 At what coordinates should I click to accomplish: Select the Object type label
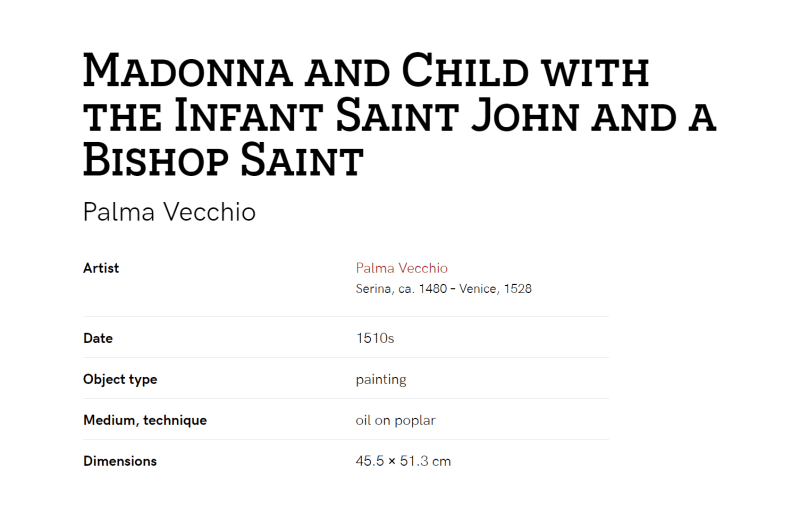tap(120, 379)
